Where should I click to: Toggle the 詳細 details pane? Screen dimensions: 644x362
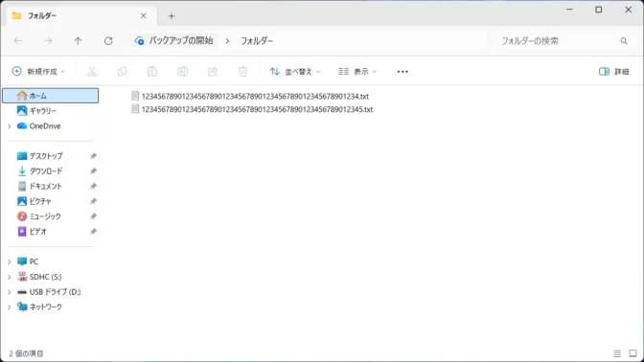(x=614, y=72)
